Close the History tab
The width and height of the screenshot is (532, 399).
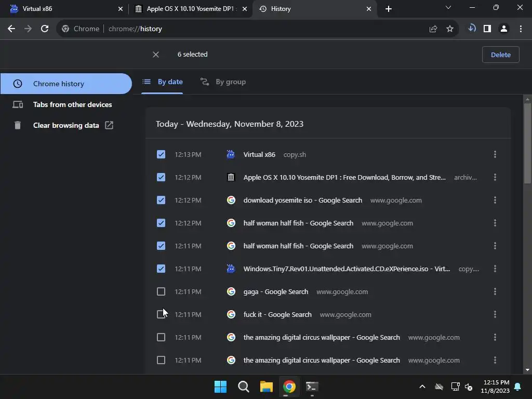(369, 9)
